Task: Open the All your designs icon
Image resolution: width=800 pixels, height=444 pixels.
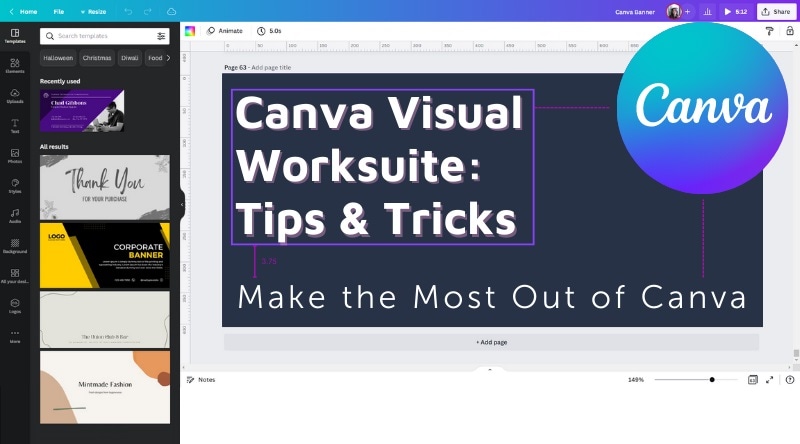Action: pyautogui.click(x=15, y=276)
